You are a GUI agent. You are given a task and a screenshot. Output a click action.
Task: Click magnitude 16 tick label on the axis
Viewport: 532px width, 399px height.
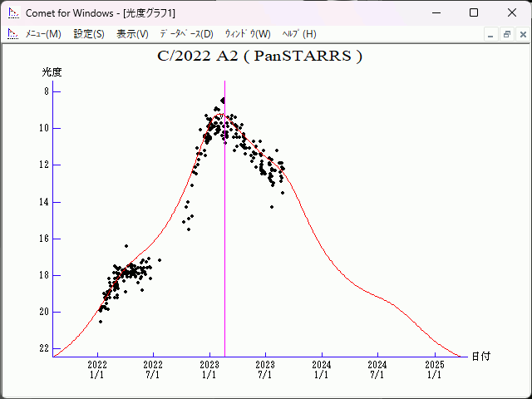pyautogui.click(x=44, y=239)
